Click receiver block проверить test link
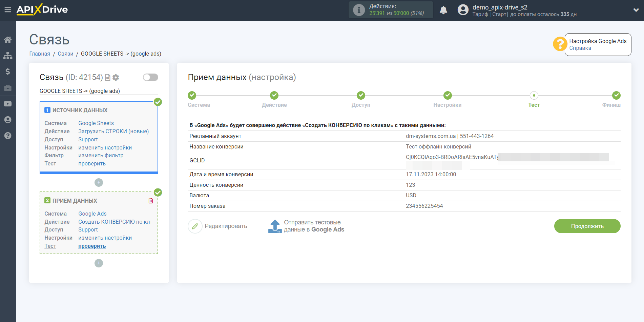The image size is (644, 322). pos(92,246)
